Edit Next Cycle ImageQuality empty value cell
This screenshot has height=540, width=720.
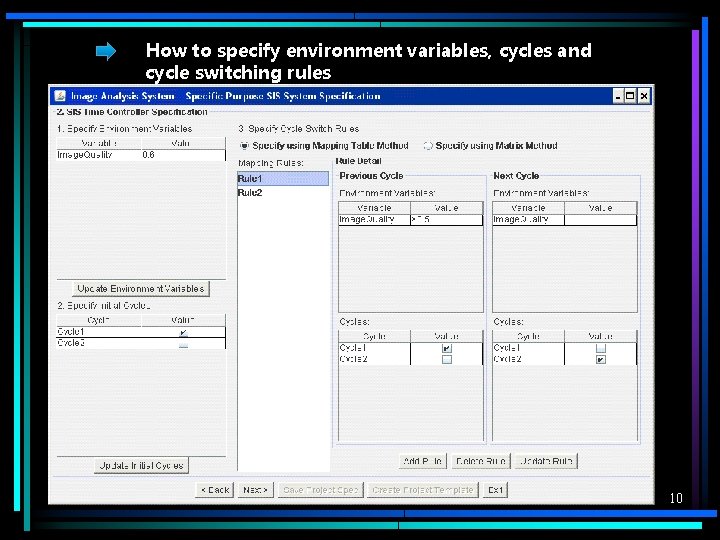point(600,220)
